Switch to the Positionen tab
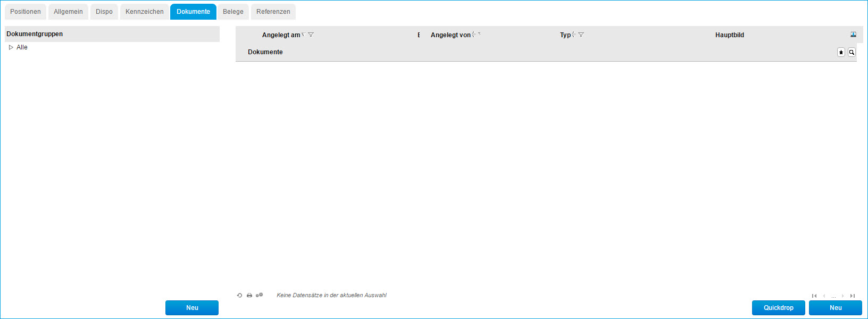Image resolution: width=868 pixels, height=319 pixels. pos(26,12)
